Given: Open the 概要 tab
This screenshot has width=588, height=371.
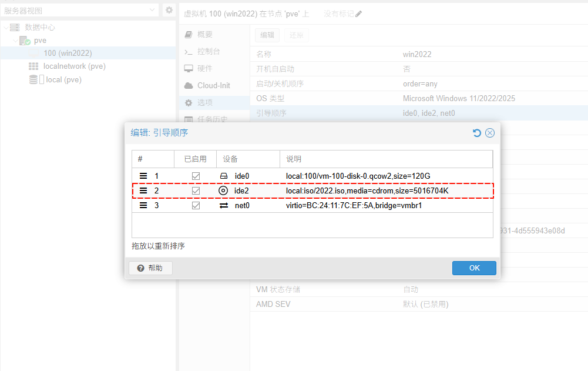Looking at the screenshot, I should pos(204,35).
